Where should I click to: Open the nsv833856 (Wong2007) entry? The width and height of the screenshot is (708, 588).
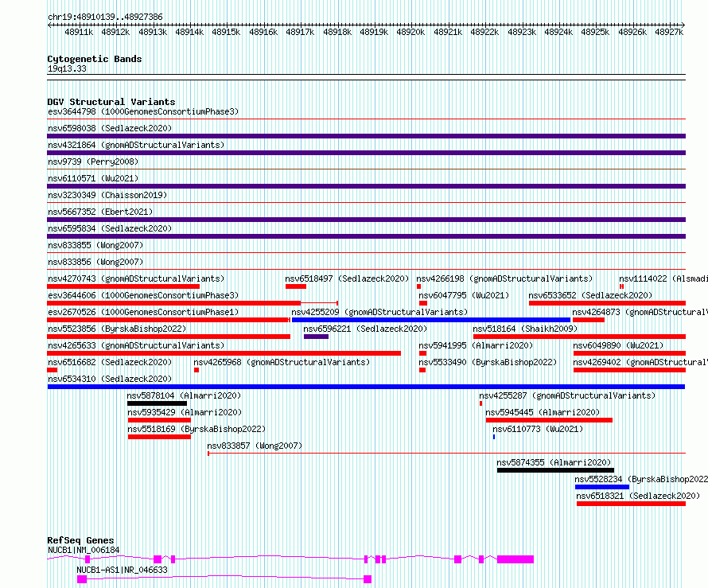(x=95, y=262)
